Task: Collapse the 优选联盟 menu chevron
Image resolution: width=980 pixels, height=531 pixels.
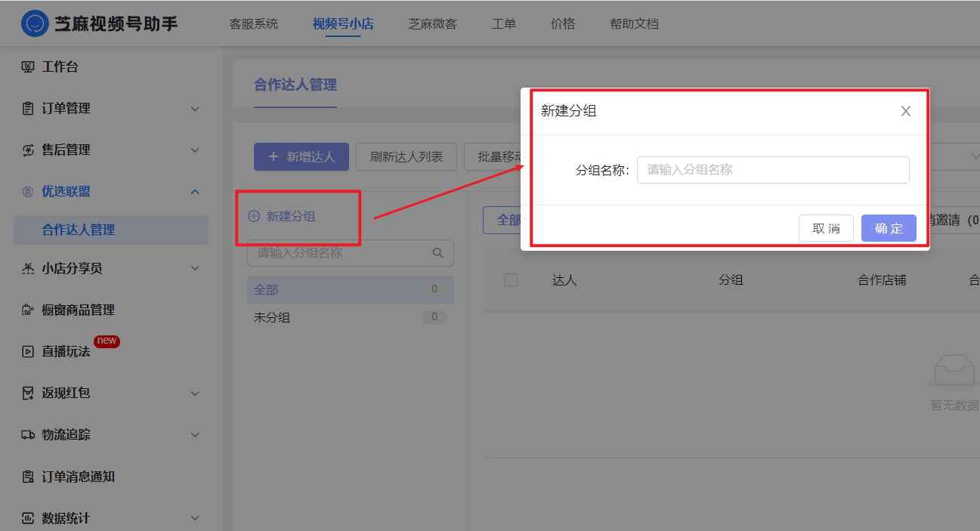Action: click(x=195, y=192)
